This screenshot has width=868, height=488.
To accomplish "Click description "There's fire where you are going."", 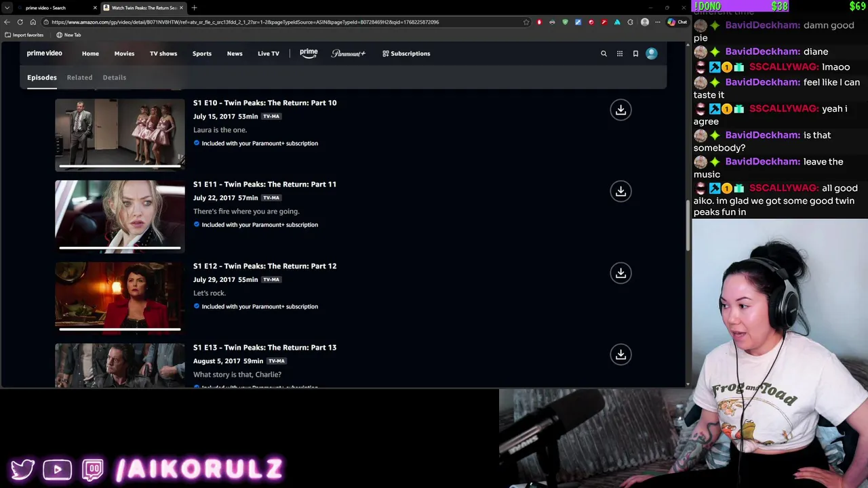I will tap(246, 211).
